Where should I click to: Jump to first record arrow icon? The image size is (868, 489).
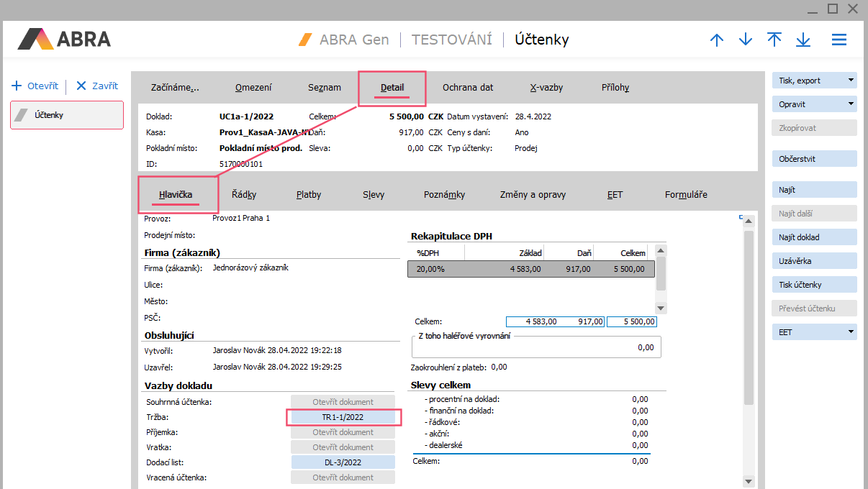(774, 40)
